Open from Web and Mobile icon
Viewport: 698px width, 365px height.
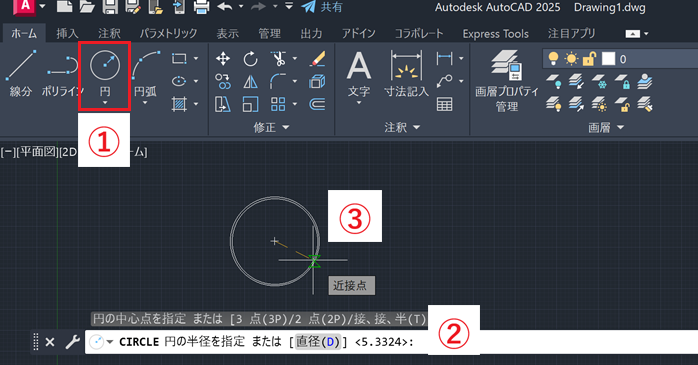(x=155, y=6)
